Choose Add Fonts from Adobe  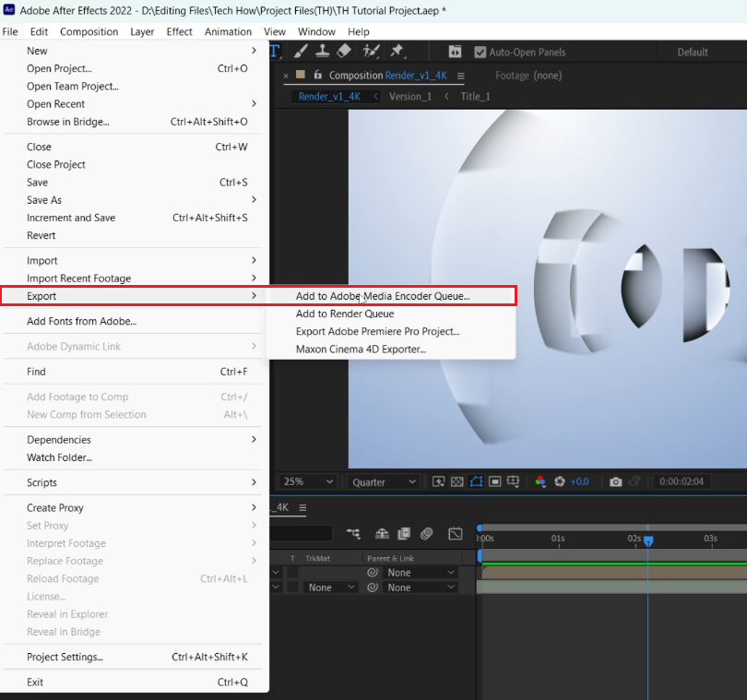point(135,321)
